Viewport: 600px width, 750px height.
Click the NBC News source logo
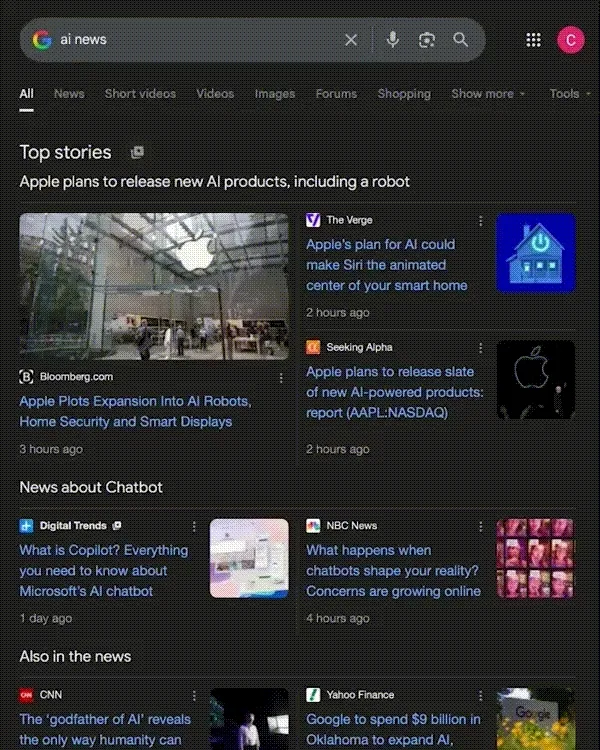pyautogui.click(x=313, y=526)
